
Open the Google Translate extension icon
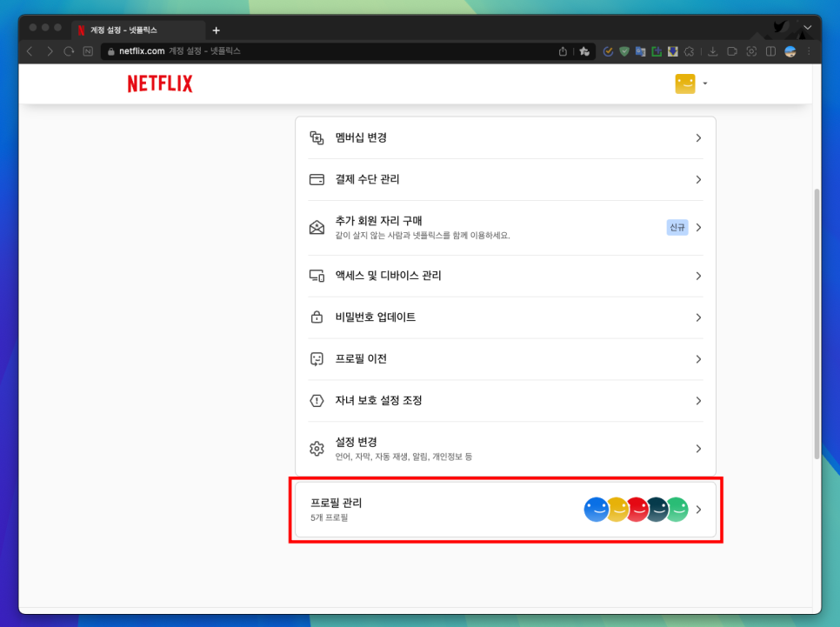point(640,51)
